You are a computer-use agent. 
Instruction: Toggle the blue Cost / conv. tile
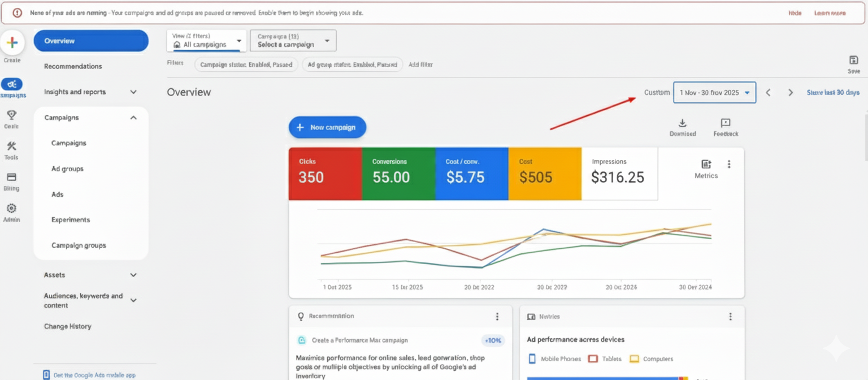tap(472, 174)
